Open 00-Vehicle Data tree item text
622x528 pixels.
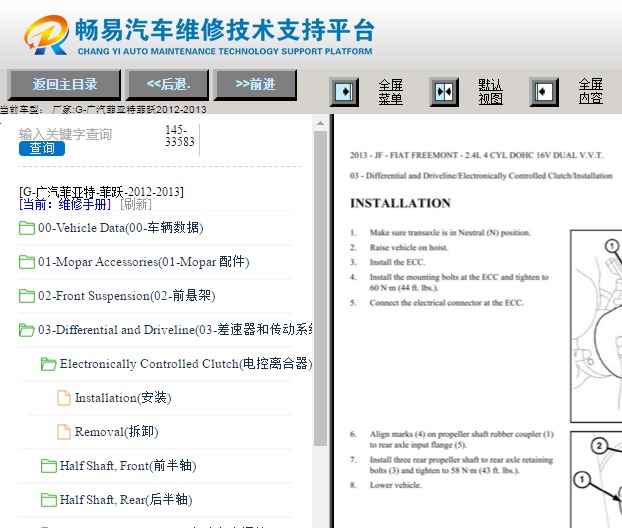[121, 228]
